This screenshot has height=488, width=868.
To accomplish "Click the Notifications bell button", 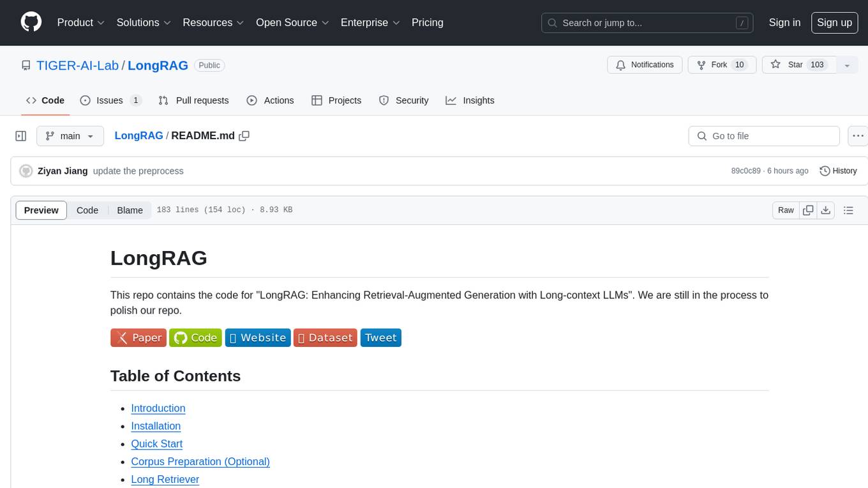I will 645,65.
